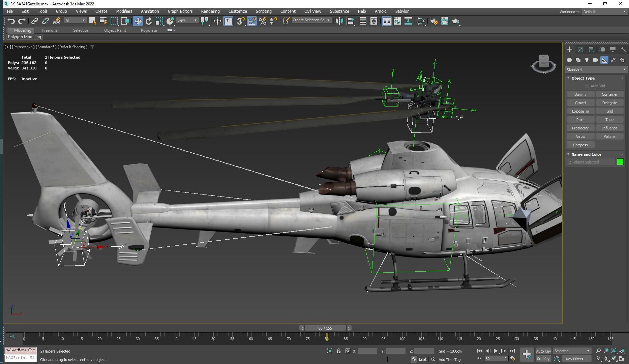Viewport: 629px width, 364px height.
Task: Click the Tape helper button
Action: coord(609,120)
